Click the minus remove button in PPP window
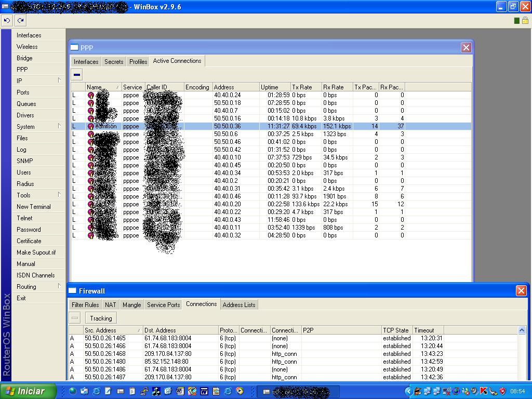Screen dimensions: 532x399 point(77,75)
